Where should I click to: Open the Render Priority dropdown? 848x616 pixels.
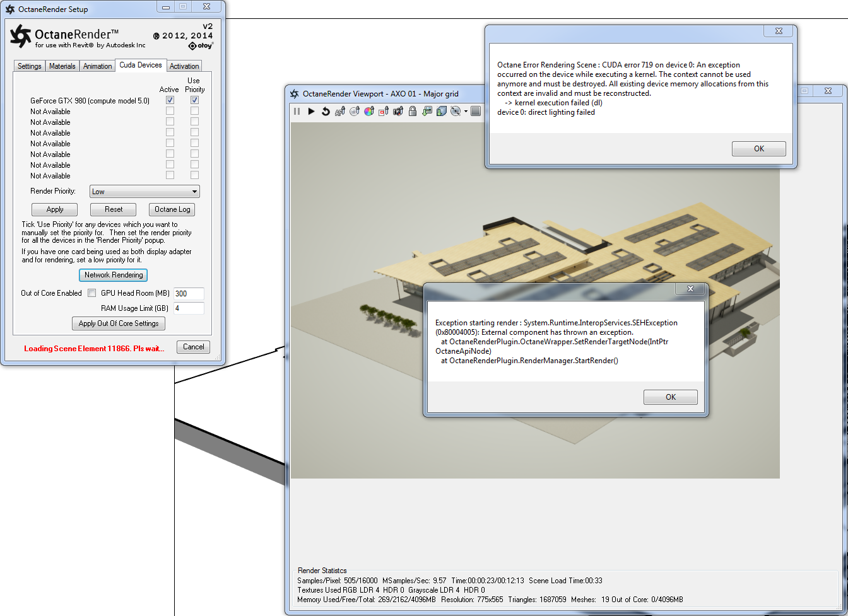click(144, 192)
